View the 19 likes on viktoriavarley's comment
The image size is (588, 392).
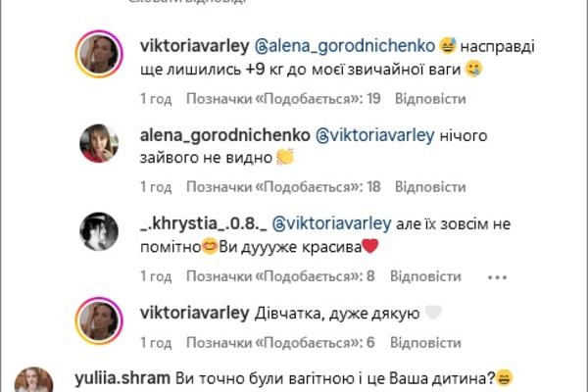283,99
